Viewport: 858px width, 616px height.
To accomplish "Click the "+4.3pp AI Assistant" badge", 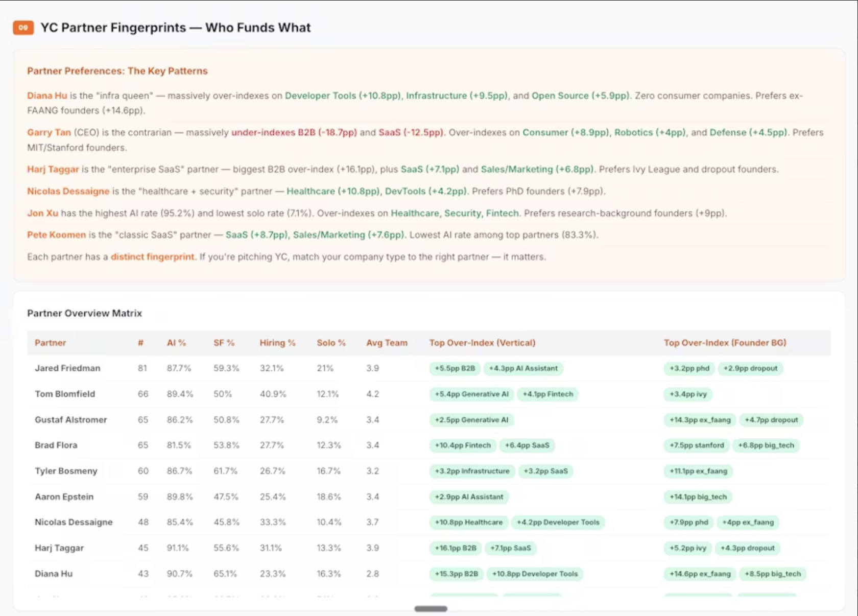I will tap(523, 368).
